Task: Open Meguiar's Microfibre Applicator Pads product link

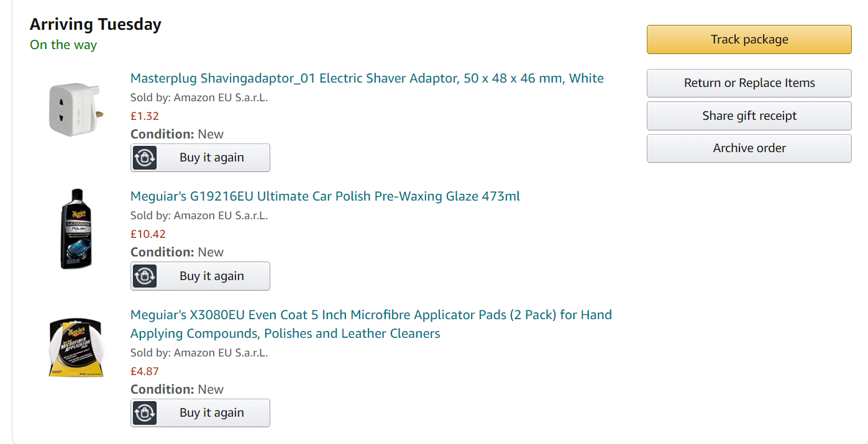Action: pos(371,315)
